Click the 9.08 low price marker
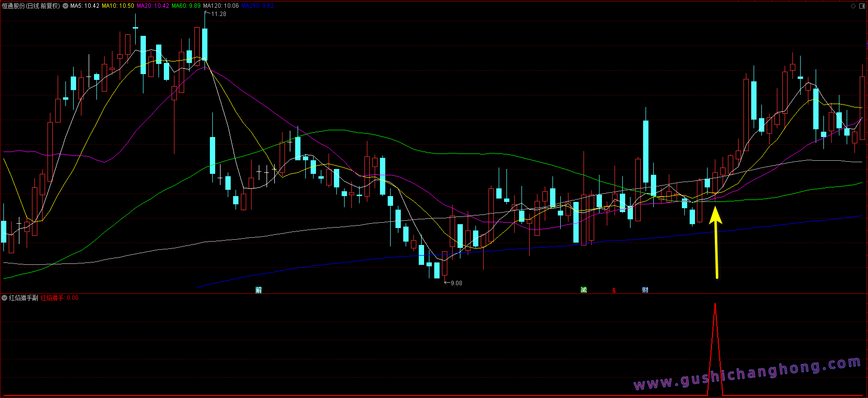The height and width of the screenshot is (398, 868). pos(456,283)
